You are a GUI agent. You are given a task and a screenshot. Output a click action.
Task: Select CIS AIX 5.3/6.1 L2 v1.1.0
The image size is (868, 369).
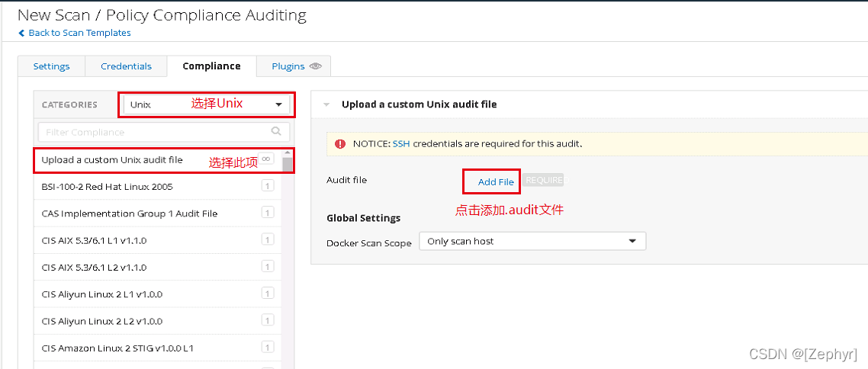(x=94, y=268)
